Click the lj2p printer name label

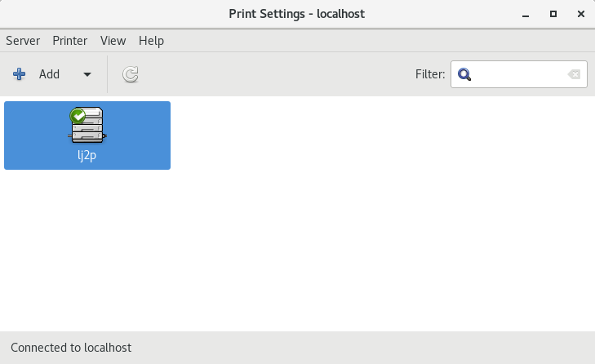pyautogui.click(x=87, y=155)
